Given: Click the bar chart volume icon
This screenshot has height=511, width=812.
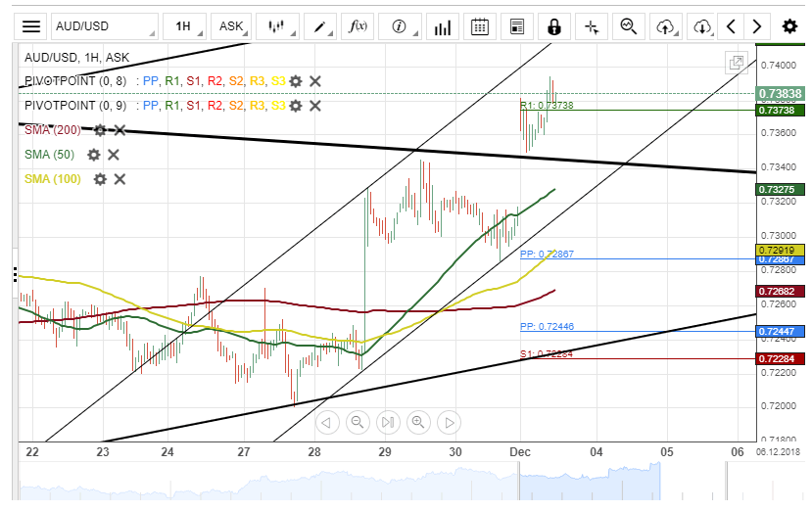Looking at the screenshot, I should 443,26.
